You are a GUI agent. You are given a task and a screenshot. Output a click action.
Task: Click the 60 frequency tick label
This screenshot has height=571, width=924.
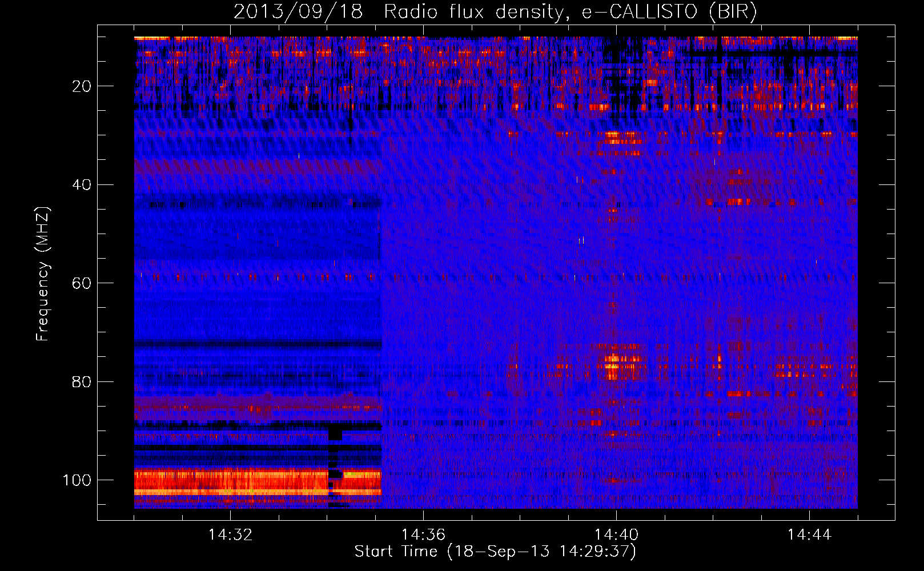(82, 283)
